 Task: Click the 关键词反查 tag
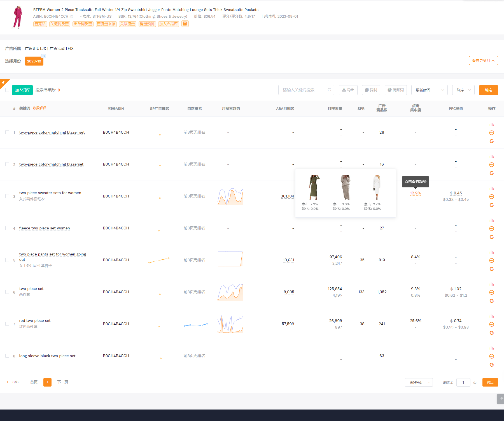pyautogui.click(x=60, y=24)
